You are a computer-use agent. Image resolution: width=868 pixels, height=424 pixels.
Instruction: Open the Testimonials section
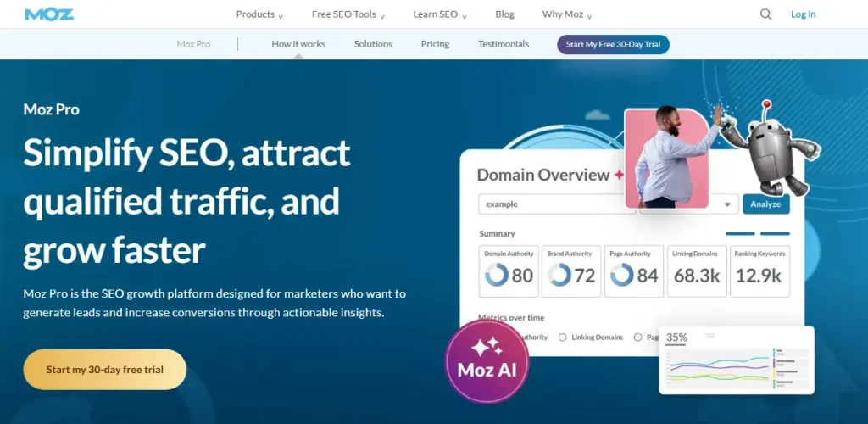(x=504, y=44)
